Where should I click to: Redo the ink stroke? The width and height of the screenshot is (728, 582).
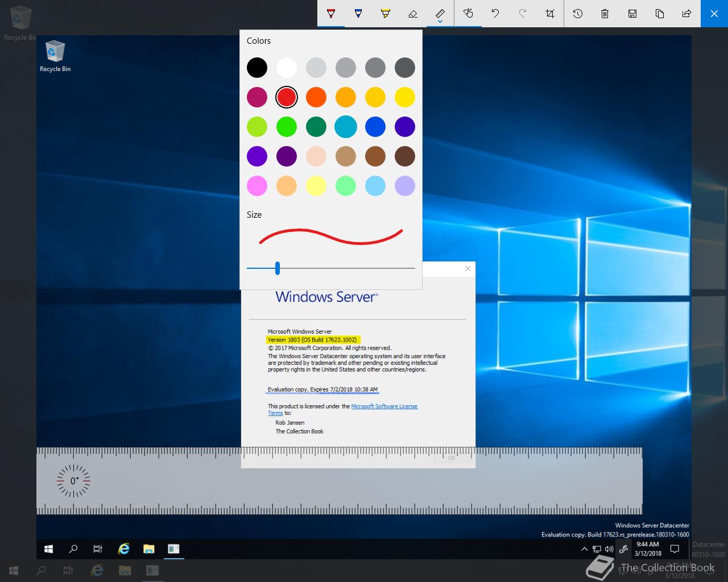click(523, 13)
